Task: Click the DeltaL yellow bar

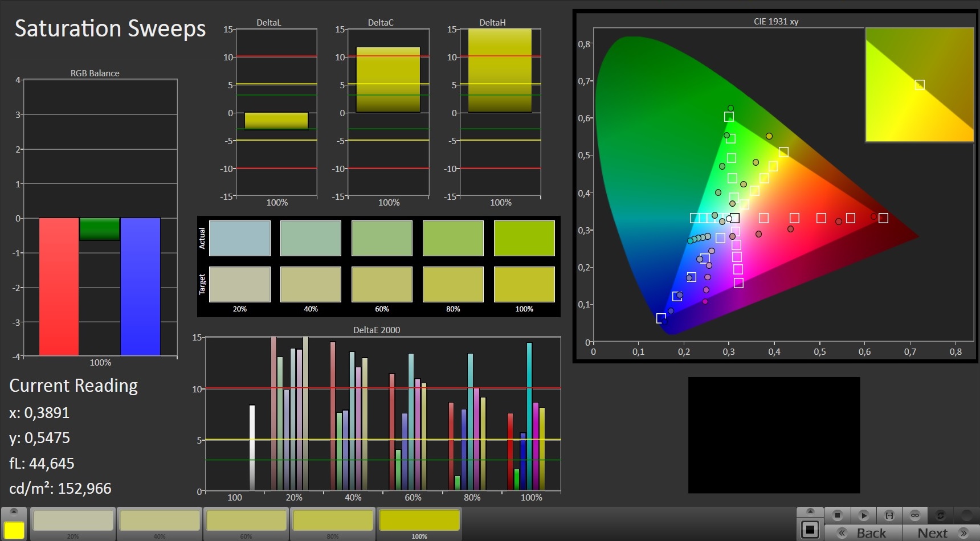Action: (x=276, y=121)
